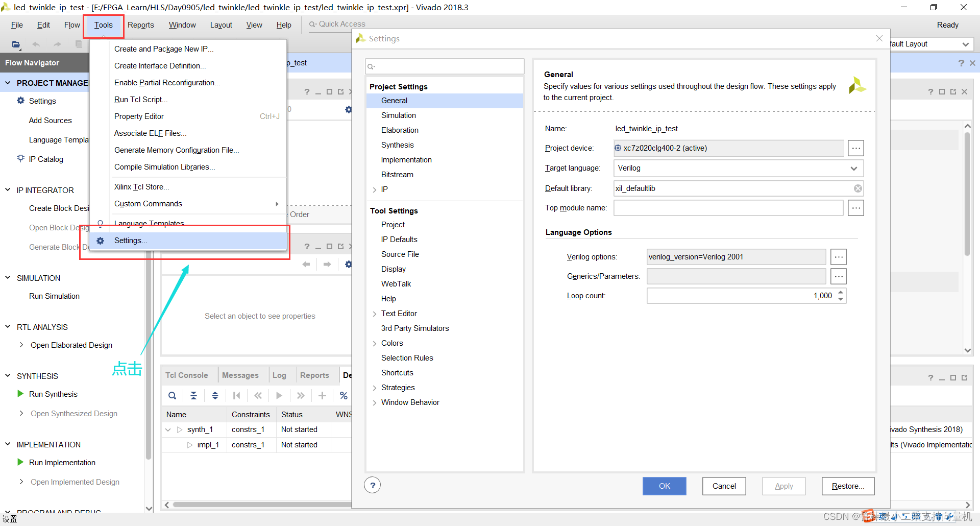Viewport: 980px width, 526px height.
Task: Select Bitstream in Project Settings list
Action: [x=397, y=175]
